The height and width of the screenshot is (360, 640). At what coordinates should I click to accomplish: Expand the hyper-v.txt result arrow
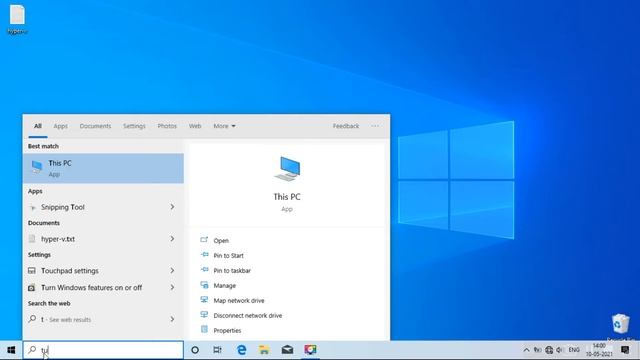point(172,239)
